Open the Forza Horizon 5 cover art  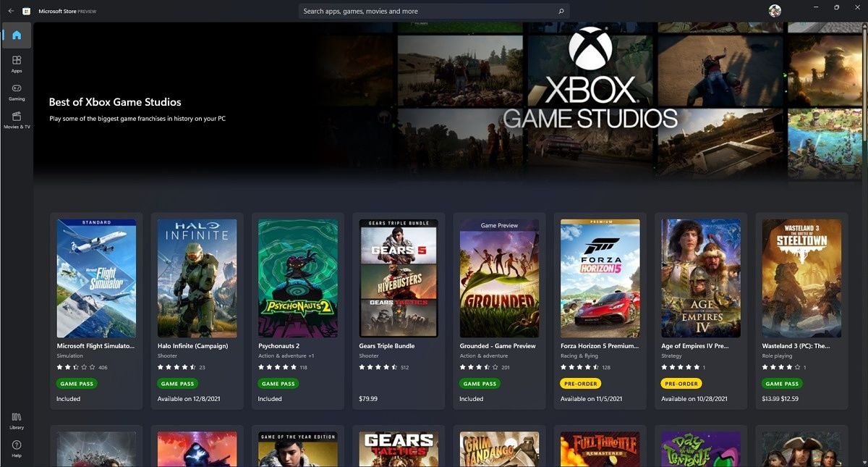pyautogui.click(x=600, y=278)
